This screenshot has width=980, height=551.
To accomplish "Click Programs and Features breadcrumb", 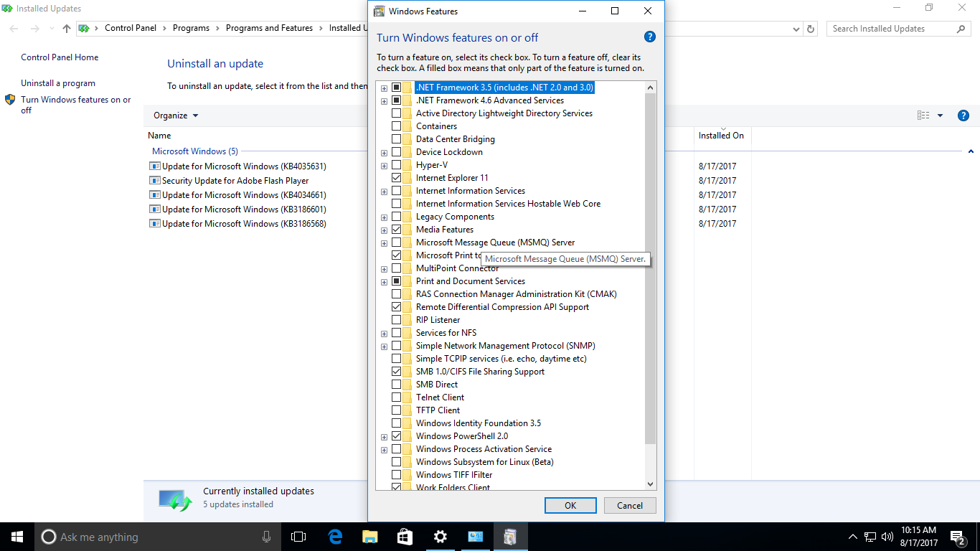I will coord(269,28).
